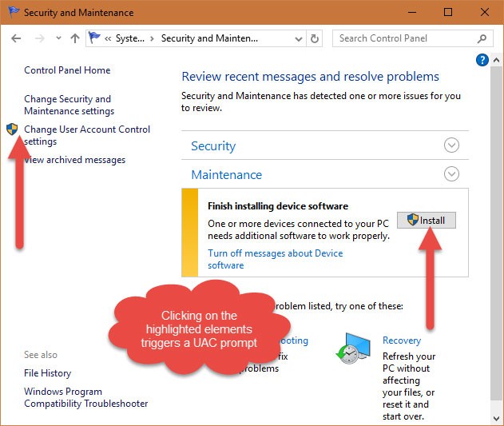504x426 pixels.
Task: Open File History
Action: tap(48, 373)
